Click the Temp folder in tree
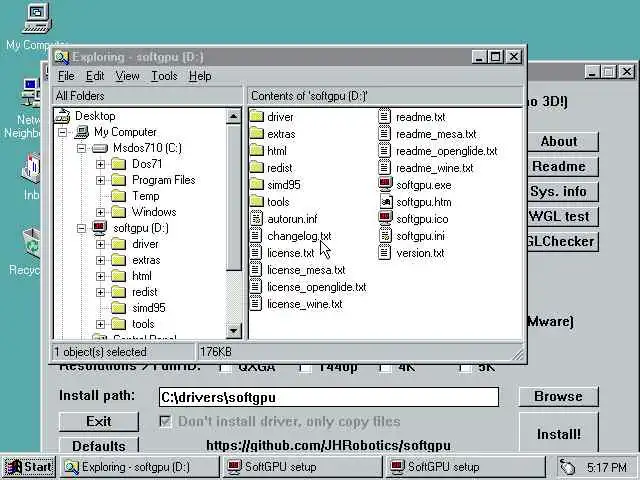The width and height of the screenshot is (640, 480). pyautogui.click(x=145, y=196)
